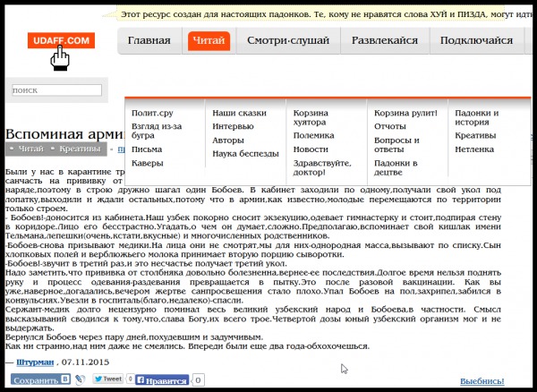Select Падонки в децтве menu entry
This screenshot has height=392, width=537.
tap(396, 167)
